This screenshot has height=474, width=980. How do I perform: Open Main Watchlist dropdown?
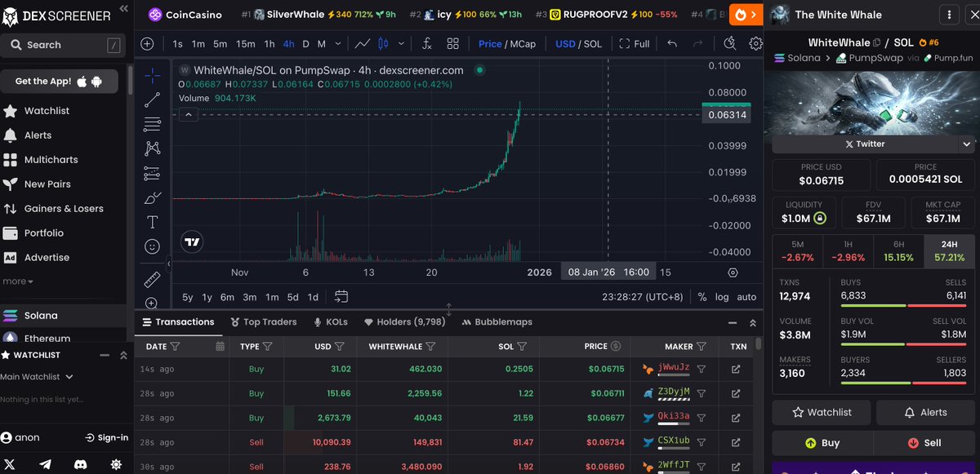click(x=37, y=377)
